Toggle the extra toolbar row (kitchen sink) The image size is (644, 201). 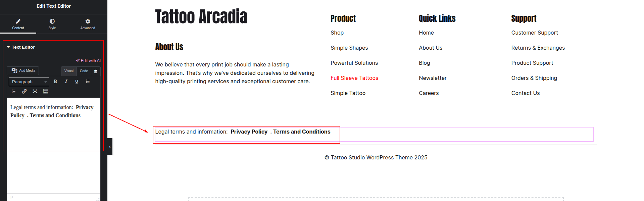click(x=46, y=91)
